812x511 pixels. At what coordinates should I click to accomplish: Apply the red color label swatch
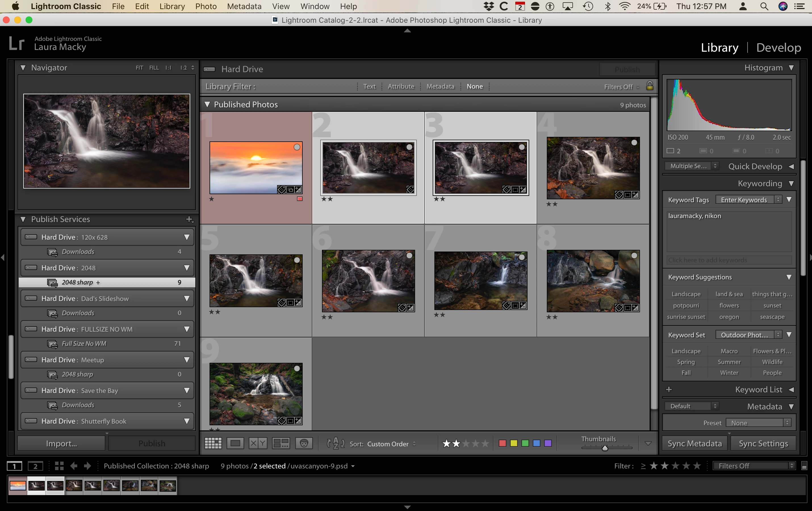(x=502, y=443)
